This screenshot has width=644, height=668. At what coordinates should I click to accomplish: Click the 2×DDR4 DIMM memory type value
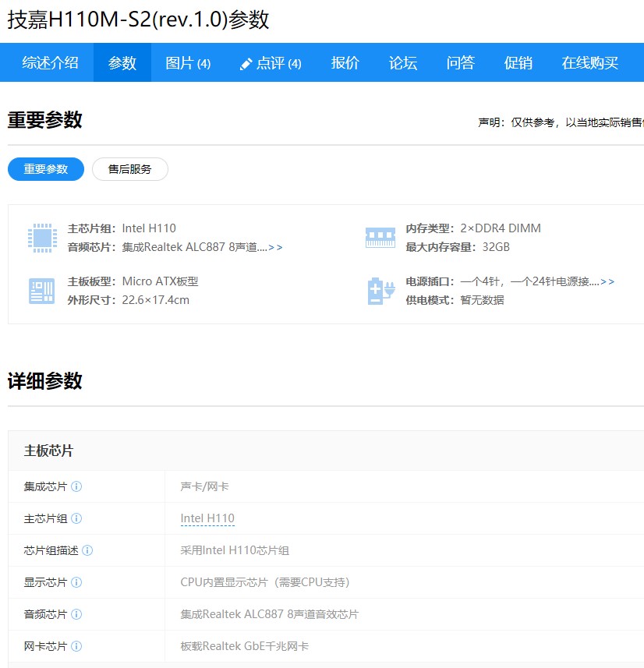coord(501,228)
